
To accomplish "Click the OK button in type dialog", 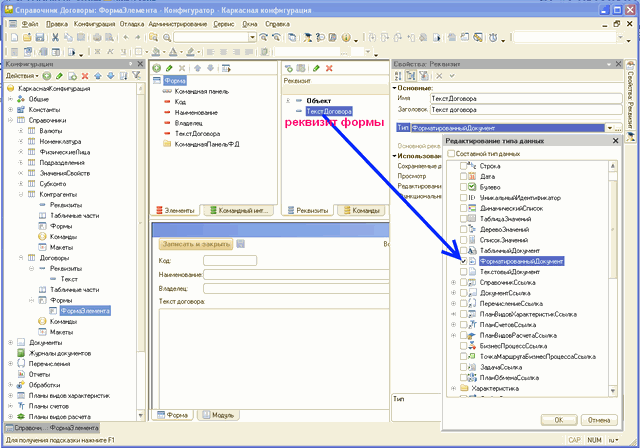I will coord(559,420).
